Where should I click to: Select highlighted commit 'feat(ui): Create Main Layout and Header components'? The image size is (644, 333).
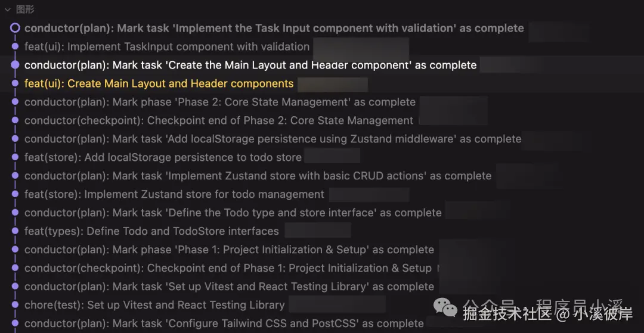coord(159,83)
